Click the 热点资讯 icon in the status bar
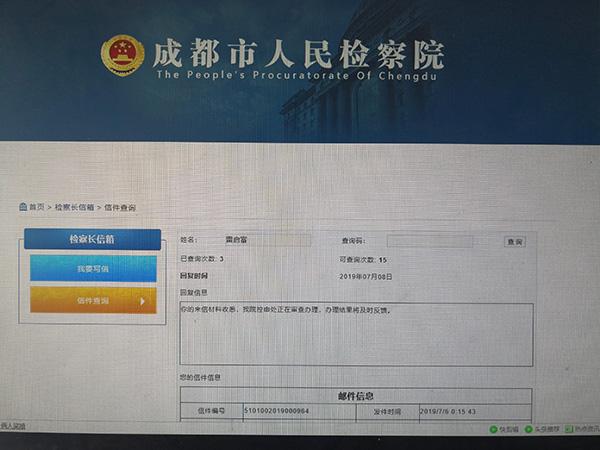This screenshot has height=450, width=600. pyautogui.click(x=569, y=429)
